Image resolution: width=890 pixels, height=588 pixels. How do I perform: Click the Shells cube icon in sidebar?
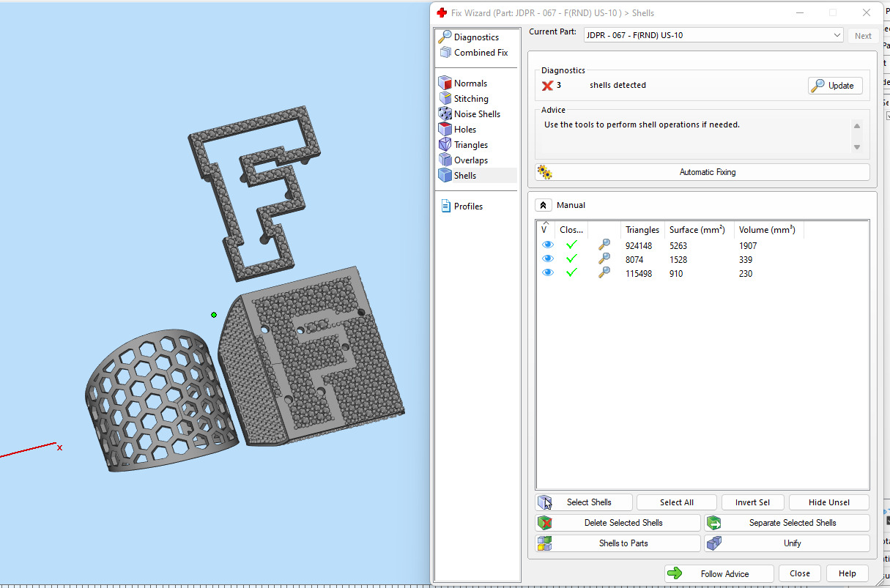[x=445, y=176]
